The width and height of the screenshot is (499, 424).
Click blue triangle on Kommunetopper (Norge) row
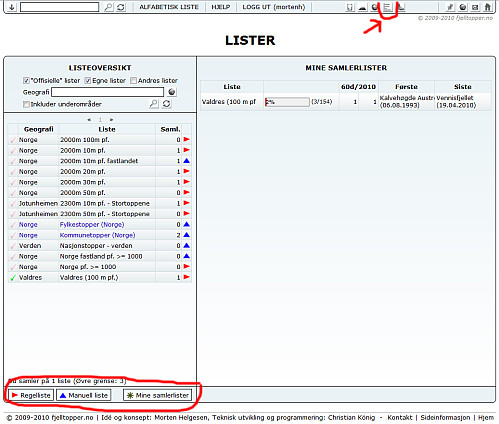pyautogui.click(x=187, y=235)
